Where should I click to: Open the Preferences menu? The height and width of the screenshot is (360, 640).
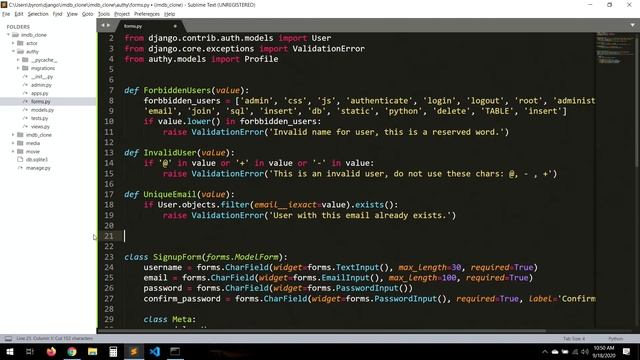(147, 14)
